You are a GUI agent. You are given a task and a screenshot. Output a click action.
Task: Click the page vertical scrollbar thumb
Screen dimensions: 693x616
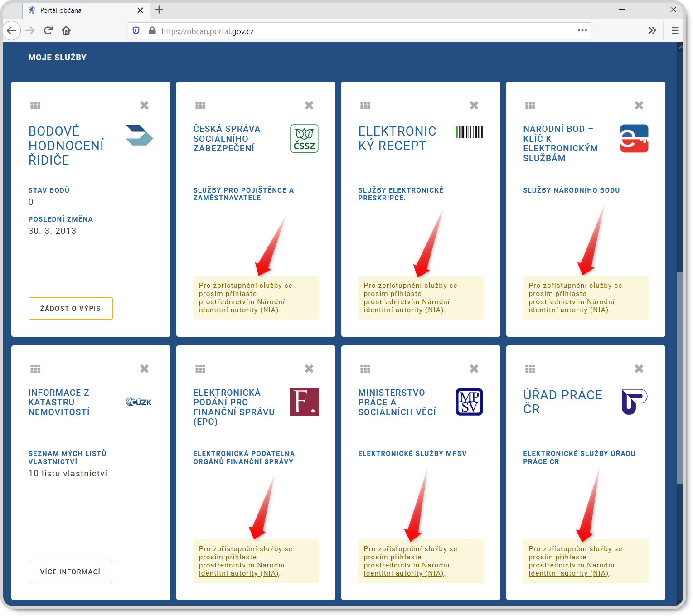(680, 378)
